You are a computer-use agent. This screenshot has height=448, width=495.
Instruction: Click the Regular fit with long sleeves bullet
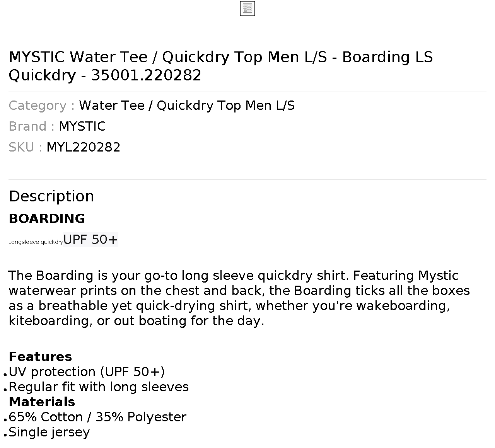[99, 387]
